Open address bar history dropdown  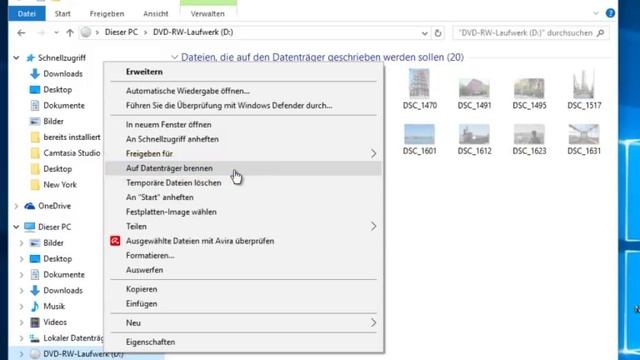pyautogui.click(x=424, y=33)
